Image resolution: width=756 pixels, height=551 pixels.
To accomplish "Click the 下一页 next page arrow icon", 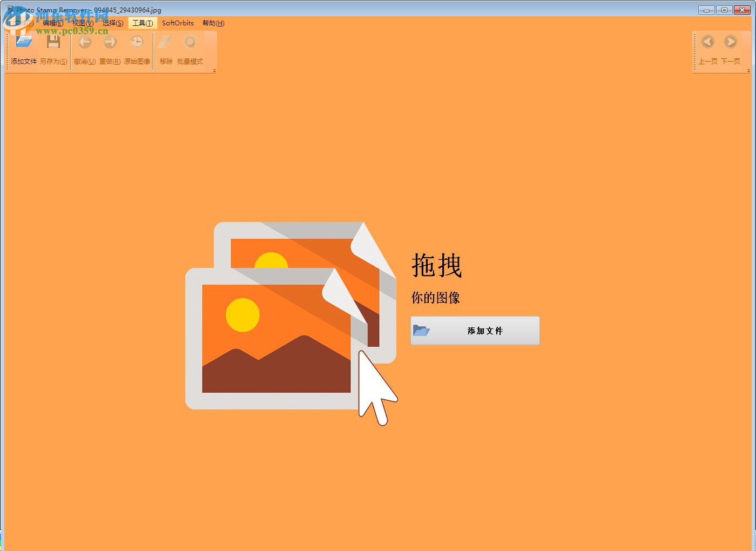I will [x=731, y=42].
